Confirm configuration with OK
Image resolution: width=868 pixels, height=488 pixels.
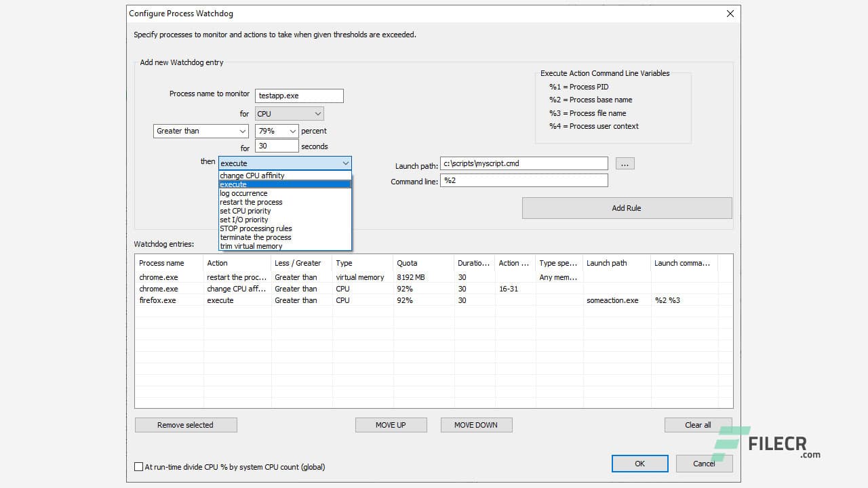[x=639, y=463]
